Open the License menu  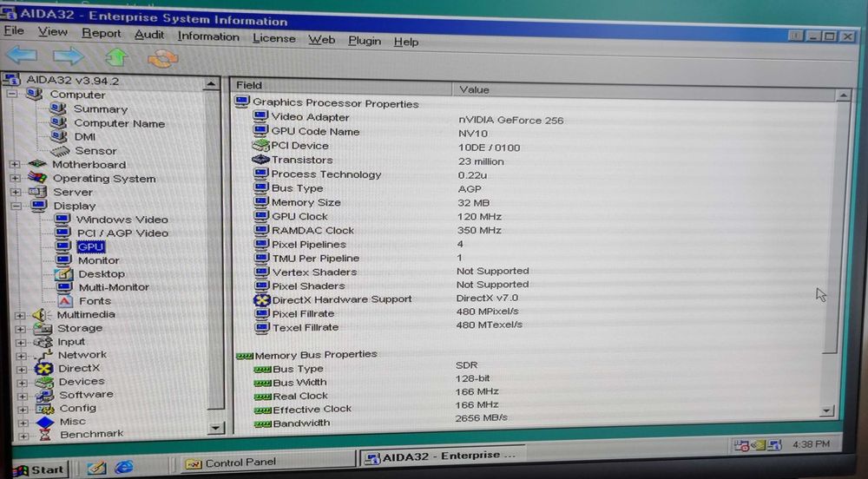[x=273, y=39]
